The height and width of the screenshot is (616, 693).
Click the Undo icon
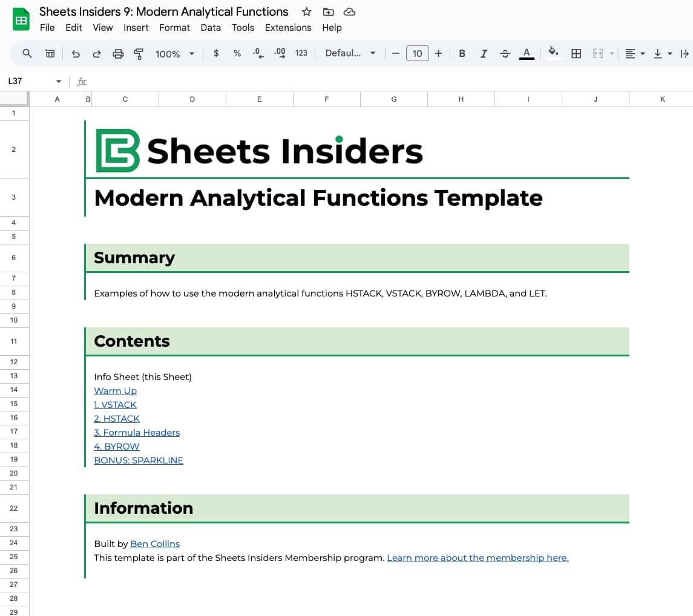coord(75,53)
